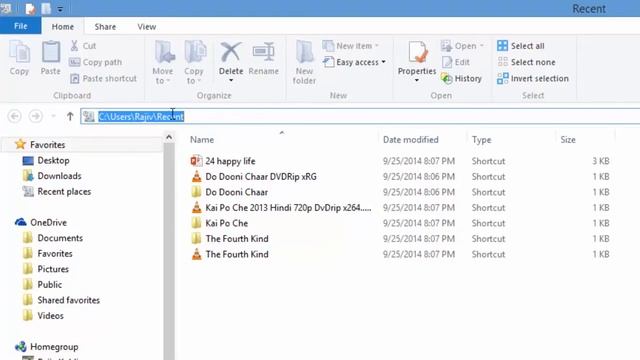
Task: Open Recent places in navigation pane
Action: click(57, 191)
